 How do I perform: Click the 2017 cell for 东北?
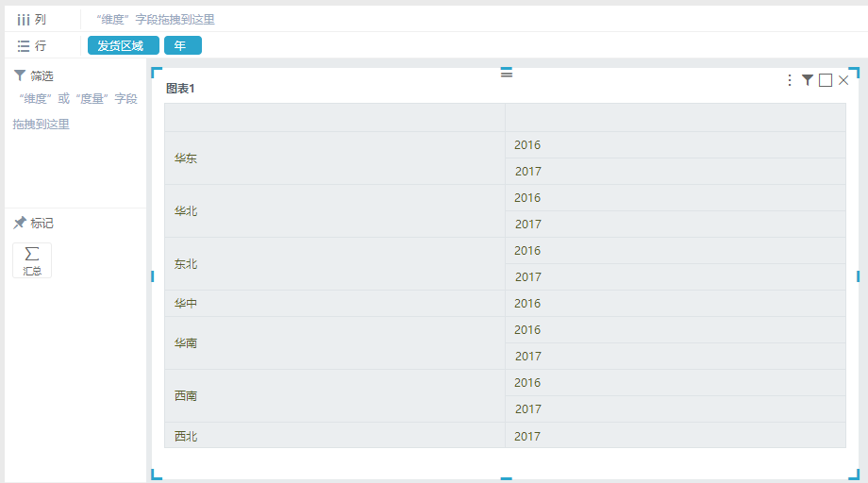(x=676, y=277)
